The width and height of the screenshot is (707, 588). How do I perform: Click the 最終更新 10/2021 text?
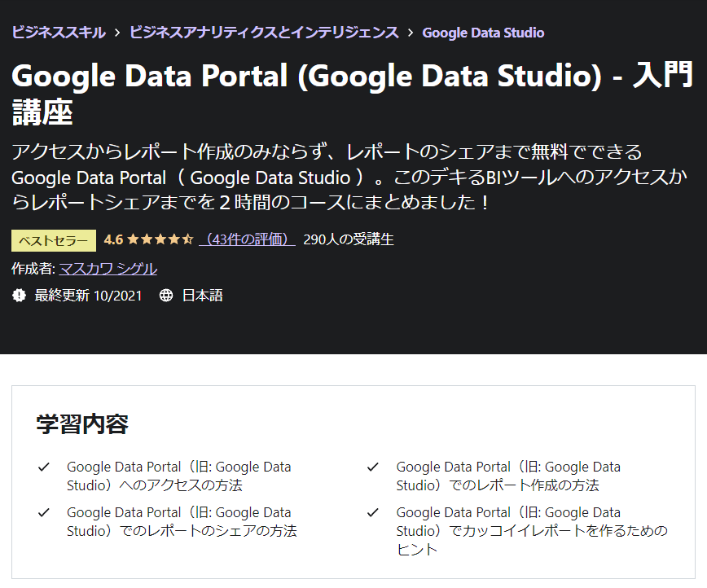88,296
